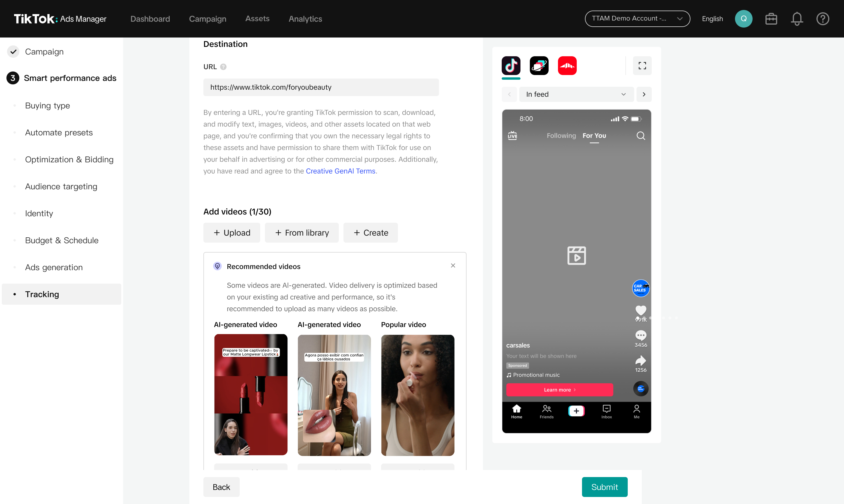Open the Creative GenAI Terms link

pyautogui.click(x=340, y=171)
